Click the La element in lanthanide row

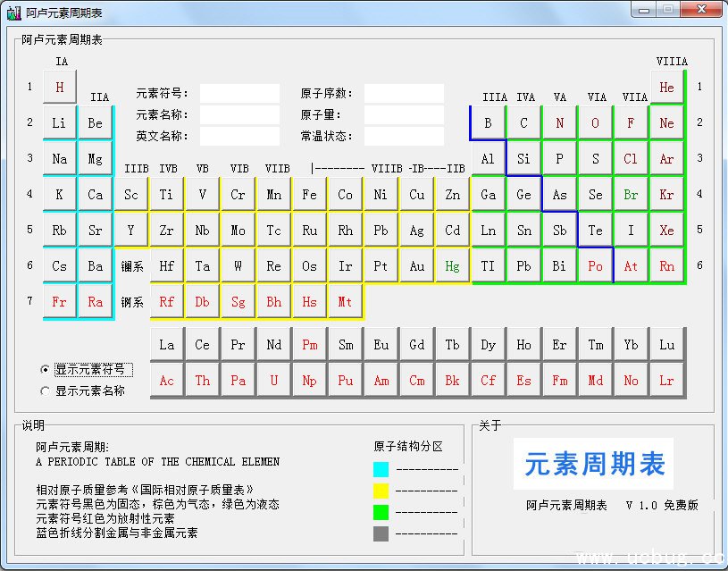pos(167,345)
